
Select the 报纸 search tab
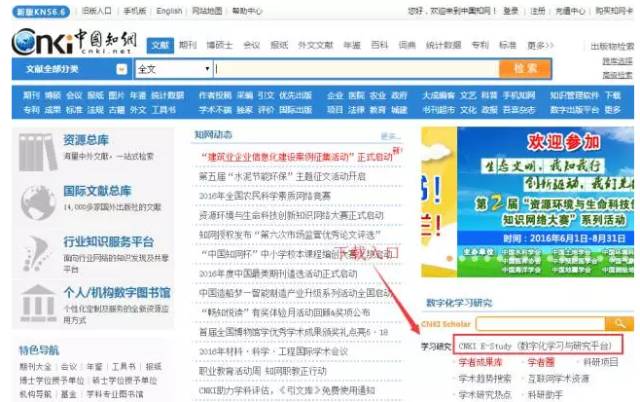point(279,45)
